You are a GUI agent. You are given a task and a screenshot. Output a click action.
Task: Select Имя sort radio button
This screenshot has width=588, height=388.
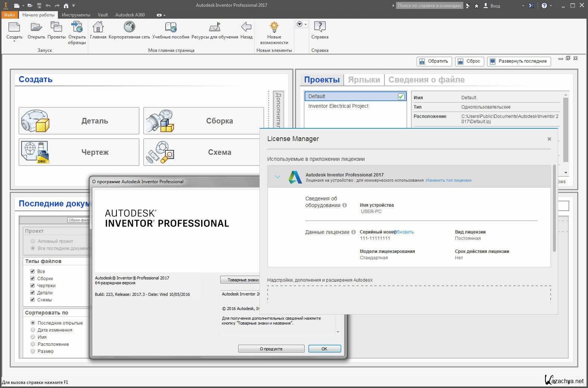[x=33, y=337]
